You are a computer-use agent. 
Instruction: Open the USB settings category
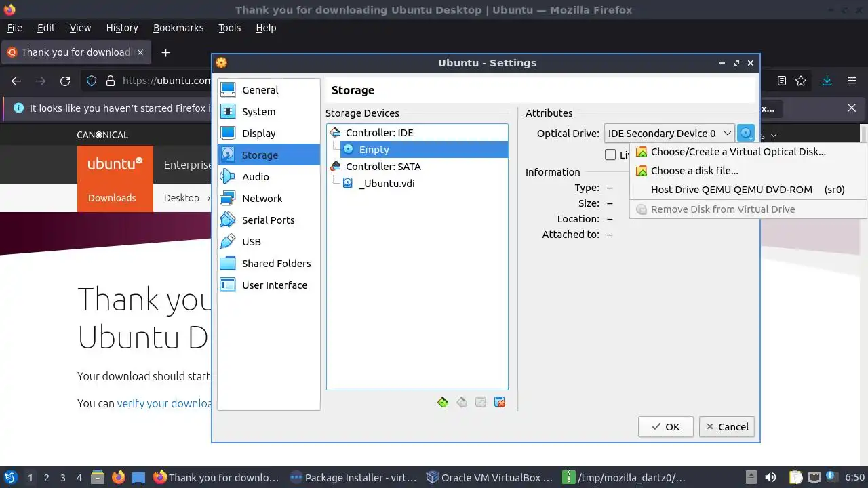click(x=269, y=242)
